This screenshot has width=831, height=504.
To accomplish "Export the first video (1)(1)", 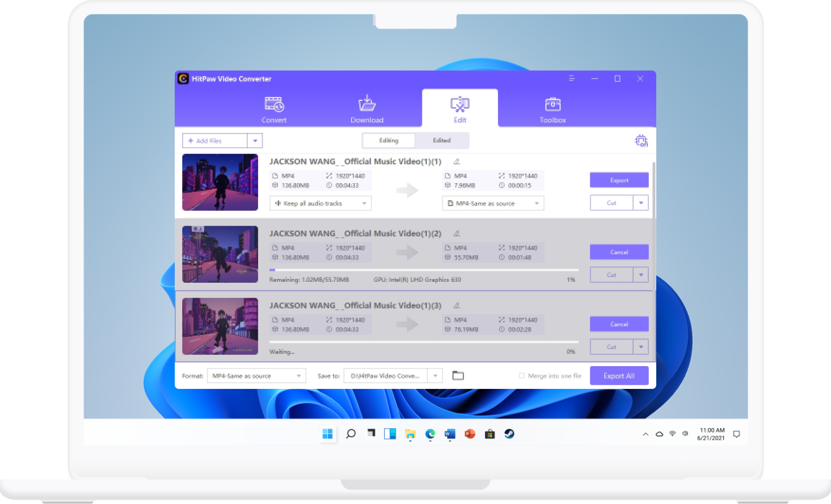I will (x=619, y=180).
